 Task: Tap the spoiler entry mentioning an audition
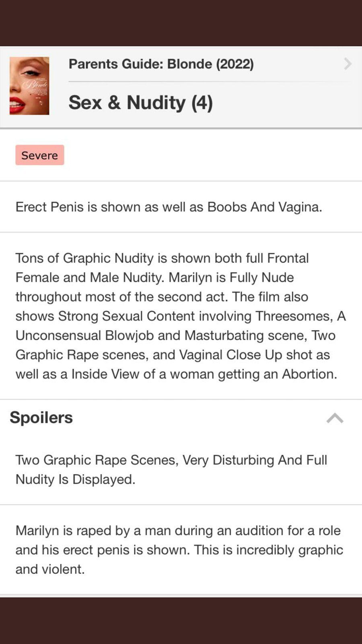tap(181, 549)
